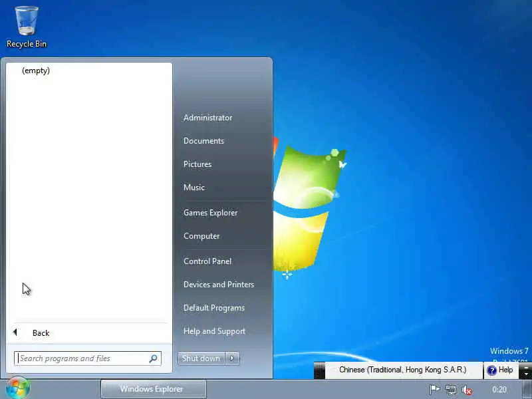Click the Help question mark icon
The image size is (532, 399).
tap(491, 370)
